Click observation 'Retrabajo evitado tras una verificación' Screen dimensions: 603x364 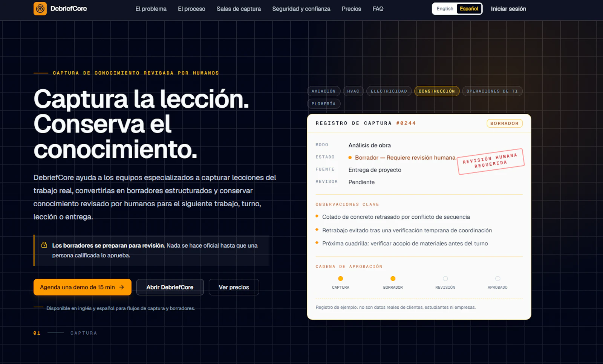[x=407, y=230]
